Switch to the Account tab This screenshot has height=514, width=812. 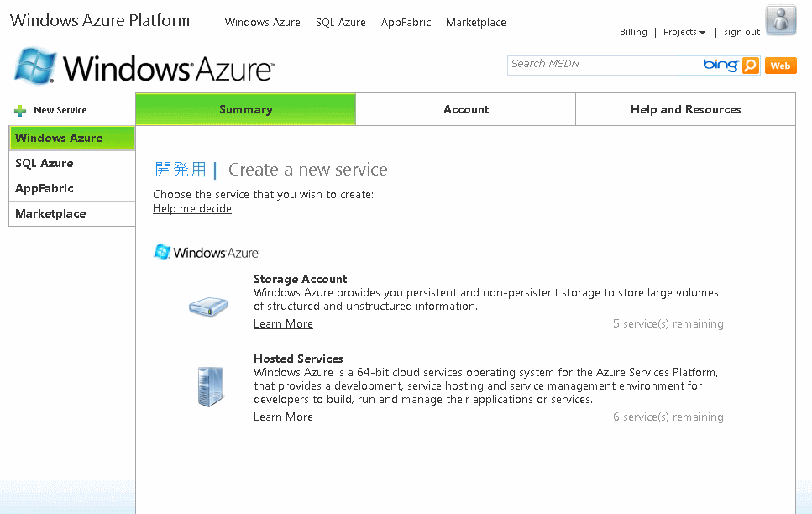click(465, 109)
